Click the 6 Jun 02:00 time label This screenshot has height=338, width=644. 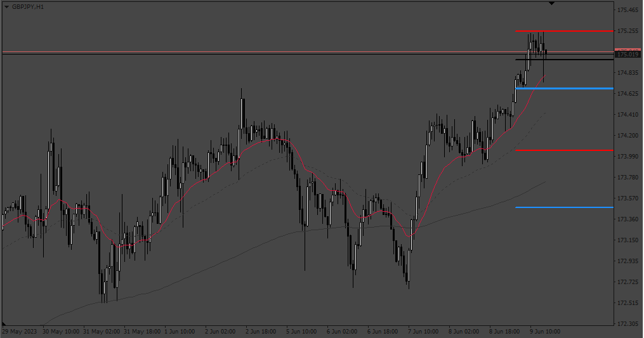tap(342, 332)
